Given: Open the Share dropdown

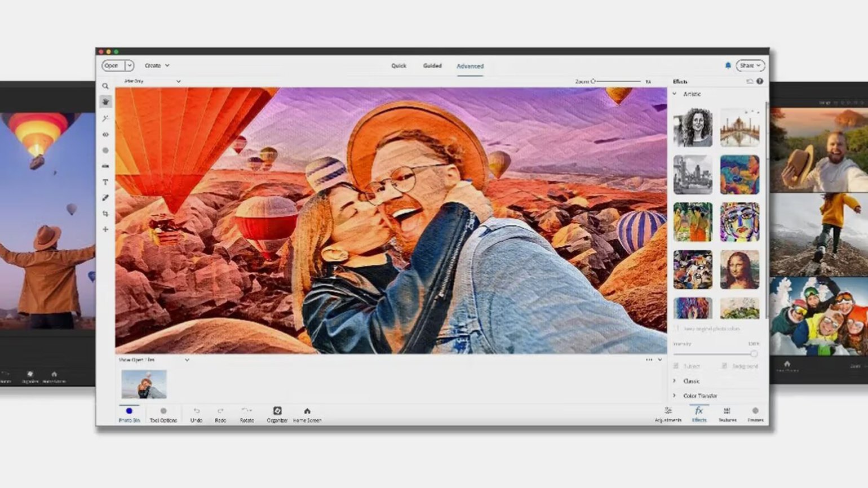Looking at the screenshot, I should [750, 65].
